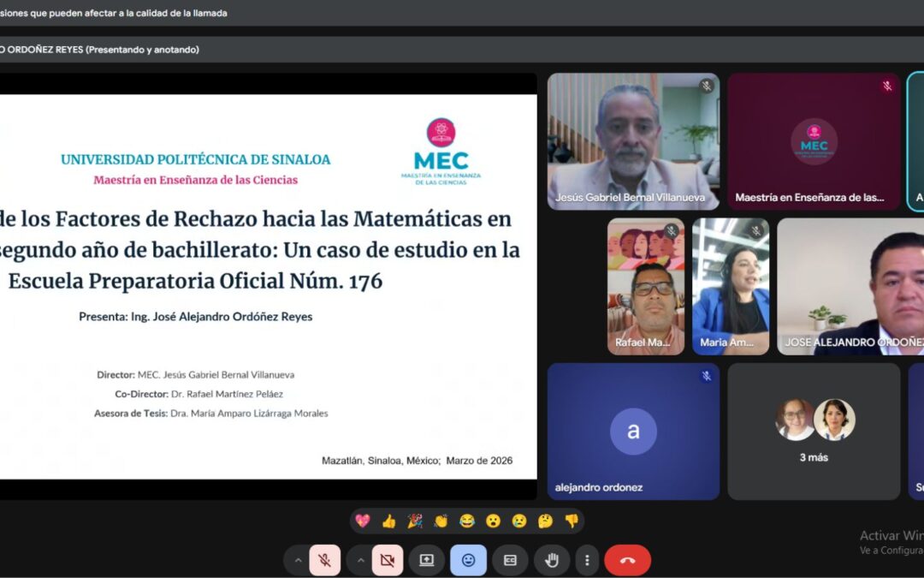
Task: Click the '3 más' participants tile
Action: 813,431
